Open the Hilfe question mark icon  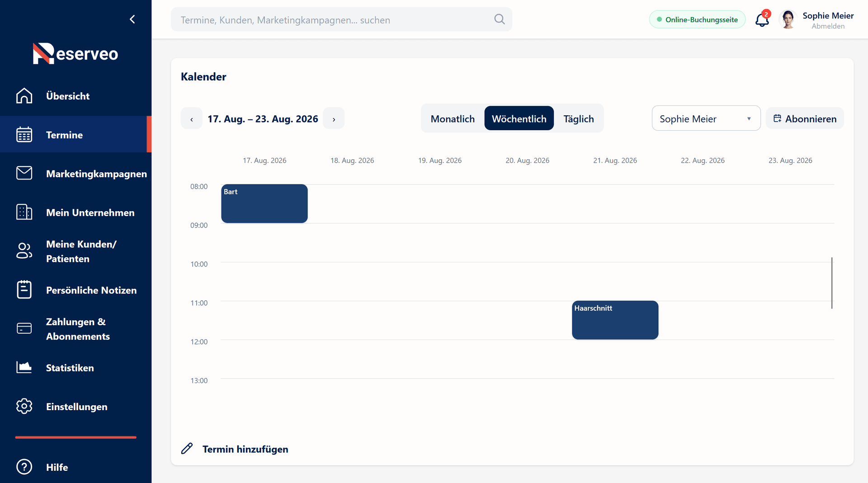tap(24, 467)
